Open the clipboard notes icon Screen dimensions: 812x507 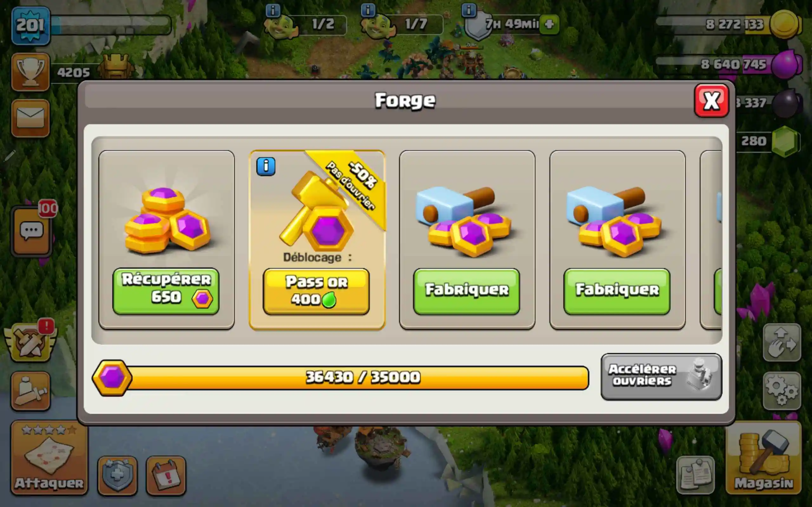695,475
